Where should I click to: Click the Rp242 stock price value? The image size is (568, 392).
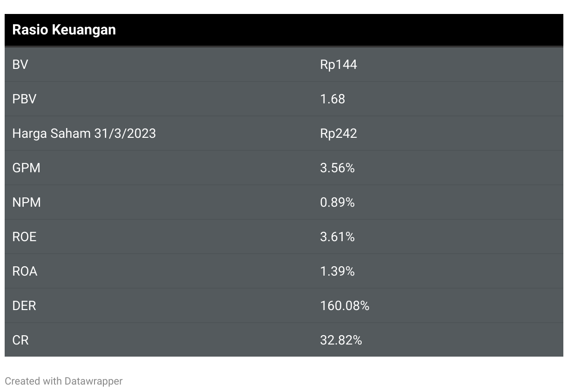(x=338, y=133)
